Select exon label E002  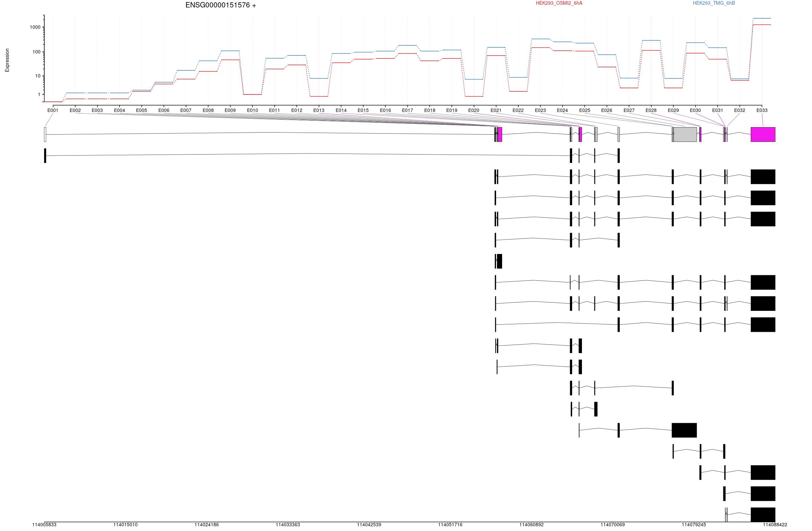coord(75,110)
